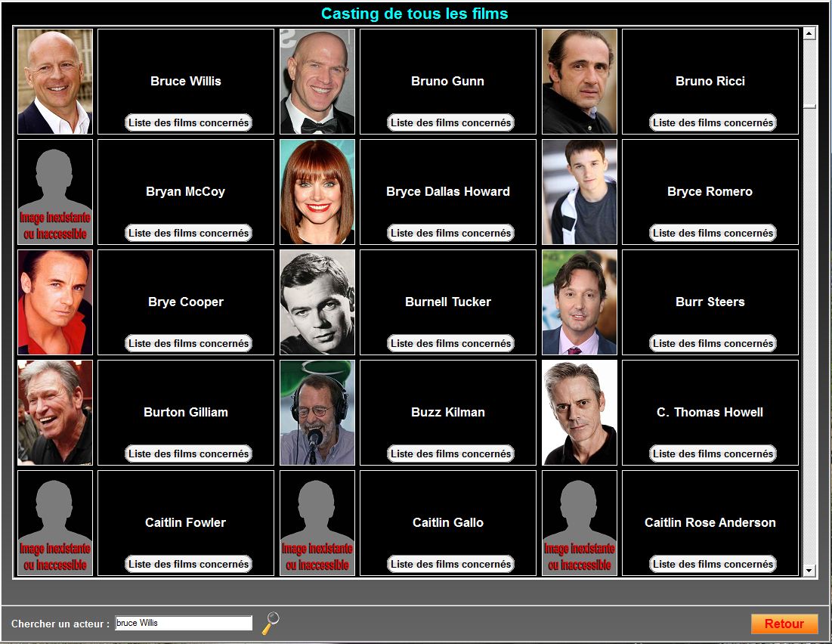The image size is (832, 644).
Task: Click C. Thomas Howell's film list button
Action: pyautogui.click(x=713, y=454)
